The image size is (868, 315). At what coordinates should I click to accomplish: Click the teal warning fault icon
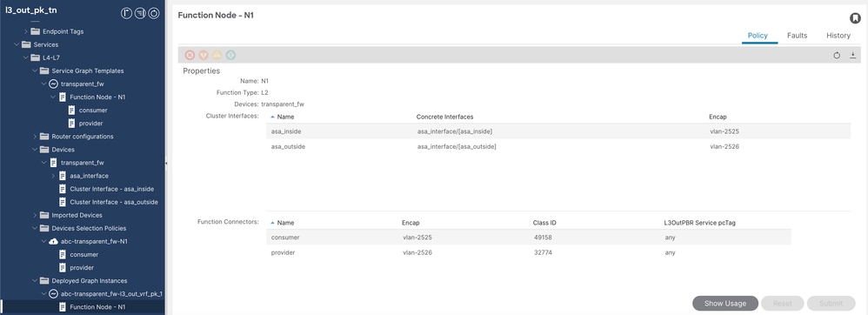(x=230, y=55)
